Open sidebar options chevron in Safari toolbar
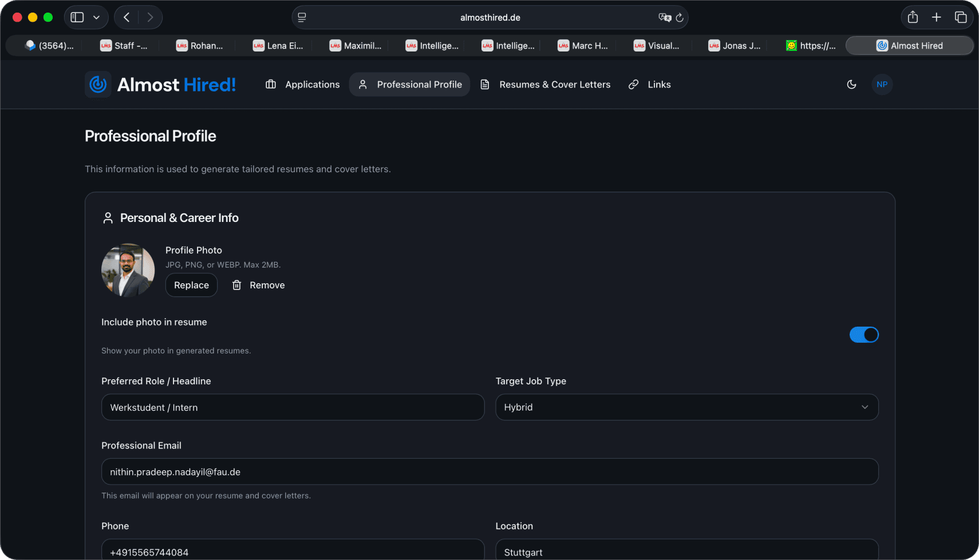The height and width of the screenshot is (560, 979). pyautogui.click(x=97, y=18)
